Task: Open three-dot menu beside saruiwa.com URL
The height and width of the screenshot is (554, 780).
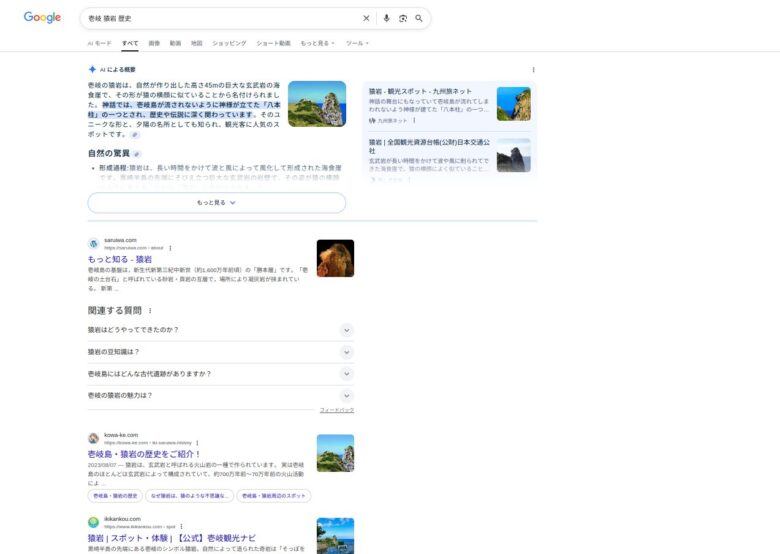Action: pos(170,248)
